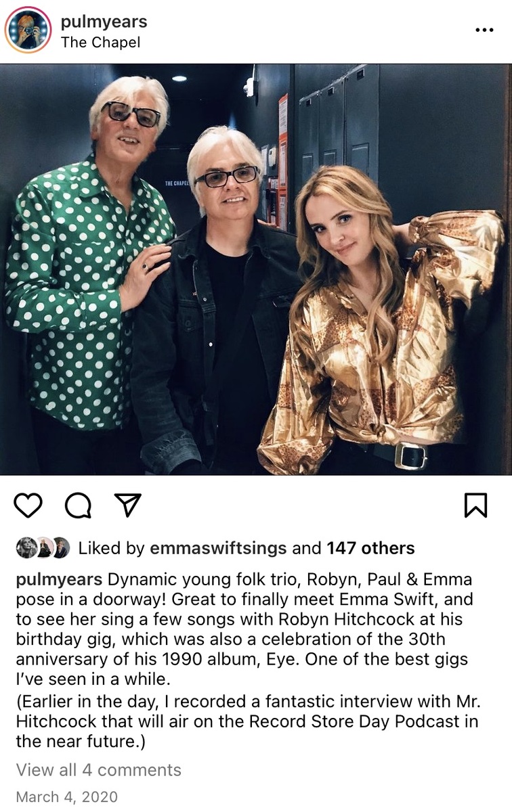The height and width of the screenshot is (812, 512).
Task: Tap the pulmyears username in the header
Action: [104, 22]
